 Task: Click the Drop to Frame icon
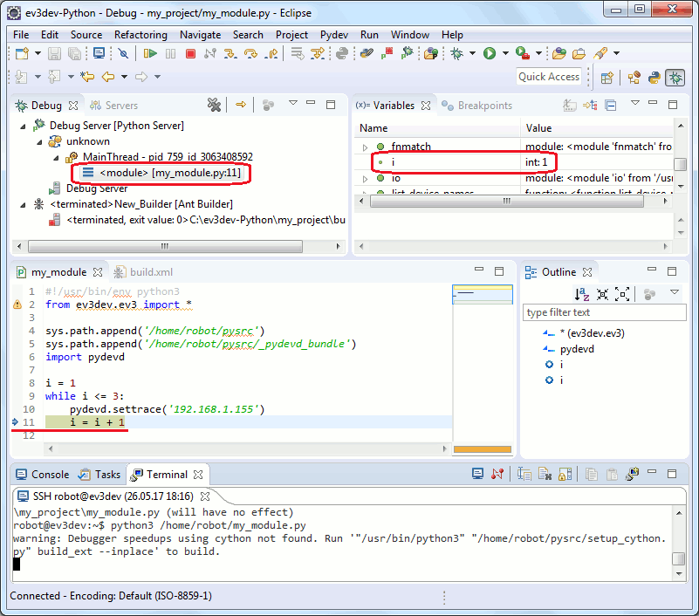click(x=298, y=53)
